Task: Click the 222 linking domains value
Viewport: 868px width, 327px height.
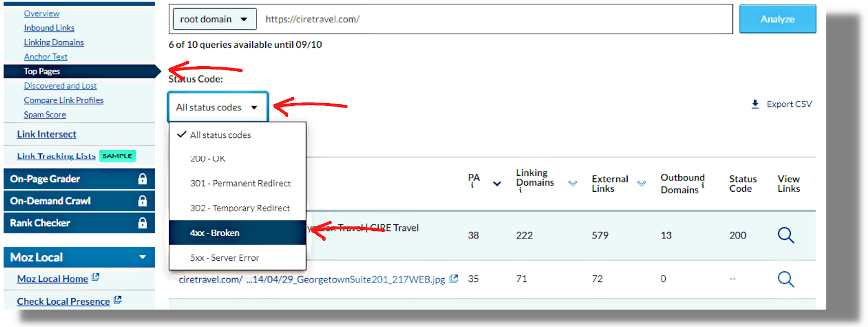Action: pyautogui.click(x=524, y=235)
